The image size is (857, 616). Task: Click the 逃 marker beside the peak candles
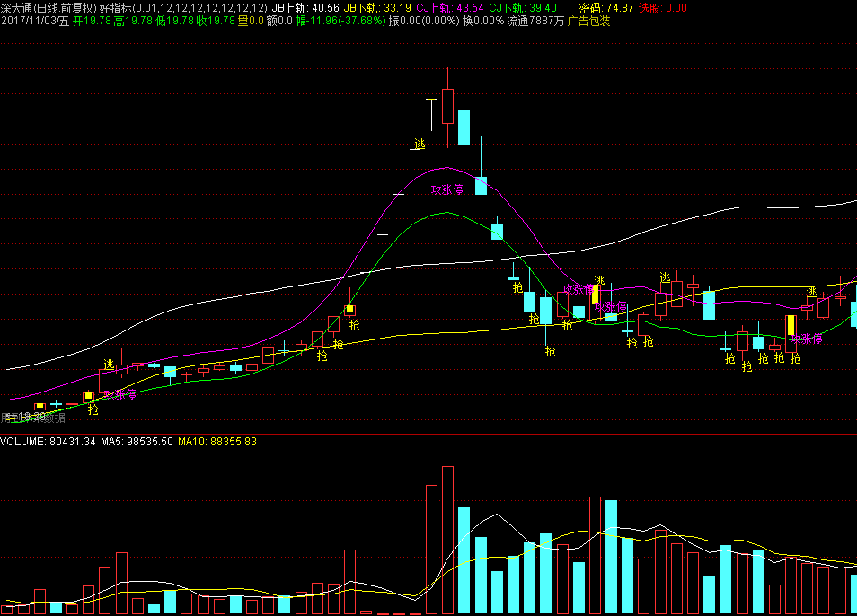point(420,144)
